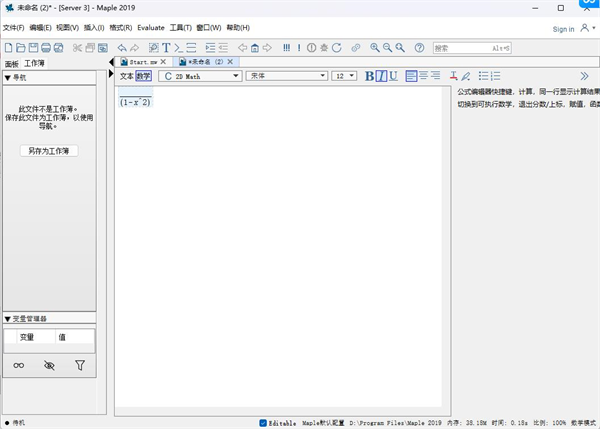This screenshot has width=600, height=429.
Task: Open the 插入(I) menu
Action: 94,27
